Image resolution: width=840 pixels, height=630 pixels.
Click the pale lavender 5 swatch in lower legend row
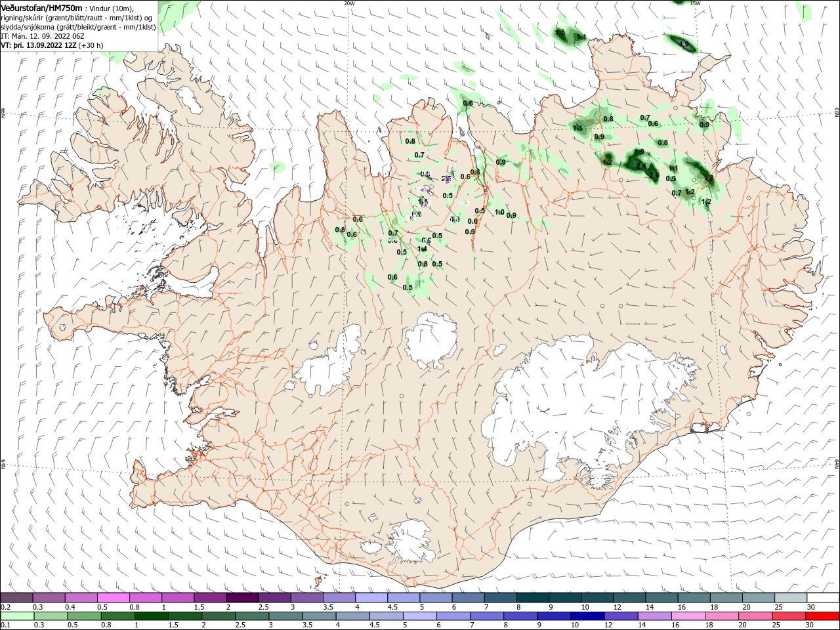pos(420,616)
